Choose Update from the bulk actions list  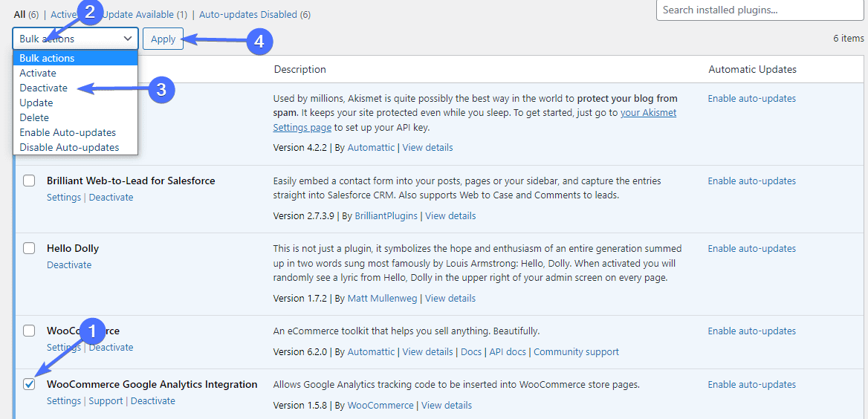[75, 103]
